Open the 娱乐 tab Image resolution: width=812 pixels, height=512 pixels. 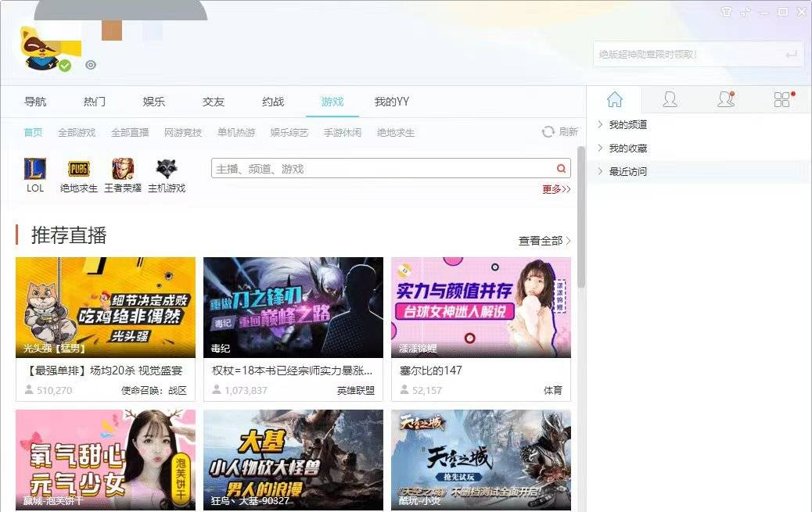(154, 102)
